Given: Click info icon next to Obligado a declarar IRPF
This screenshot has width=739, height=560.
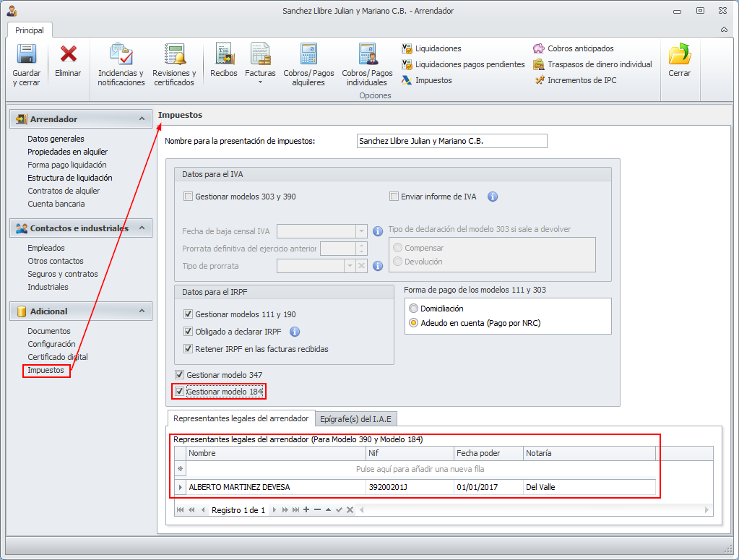Looking at the screenshot, I should pos(295,332).
